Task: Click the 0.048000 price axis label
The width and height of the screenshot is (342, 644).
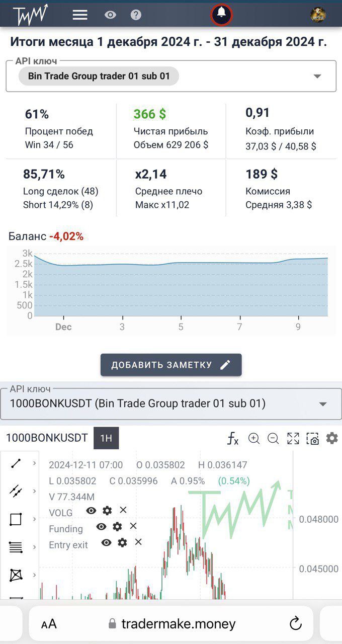Action: point(318,519)
